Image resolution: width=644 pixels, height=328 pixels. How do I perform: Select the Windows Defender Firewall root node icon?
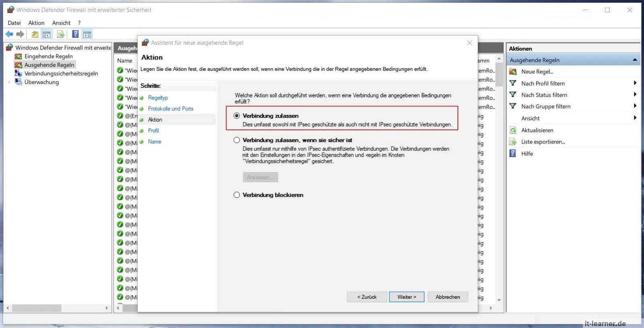(10, 47)
